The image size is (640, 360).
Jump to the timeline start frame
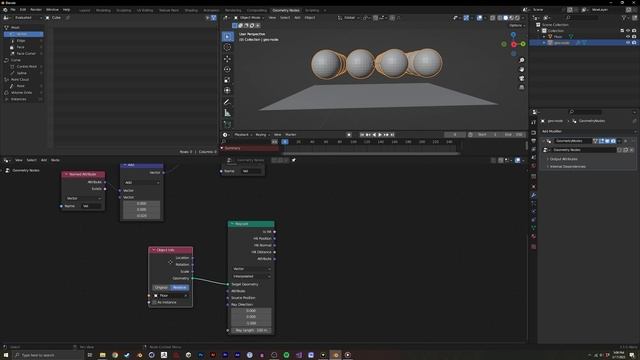click(362, 135)
